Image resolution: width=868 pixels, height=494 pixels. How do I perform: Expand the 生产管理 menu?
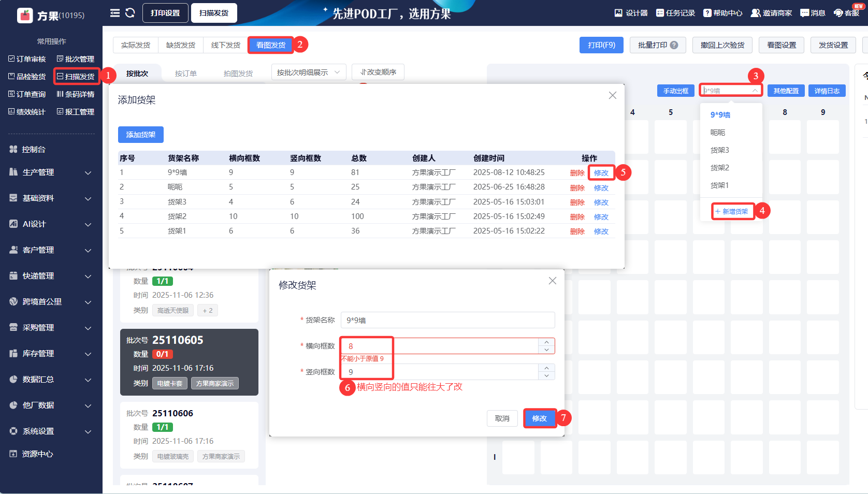tap(51, 172)
